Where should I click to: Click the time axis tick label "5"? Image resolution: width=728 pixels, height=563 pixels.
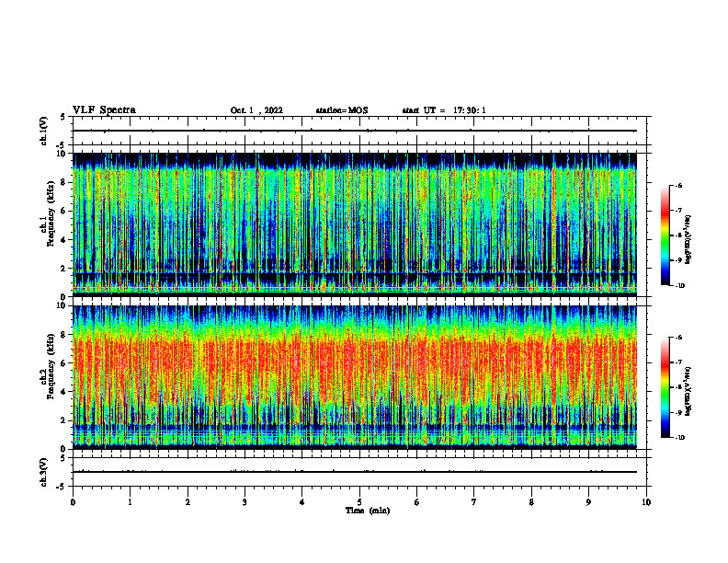tap(359, 502)
